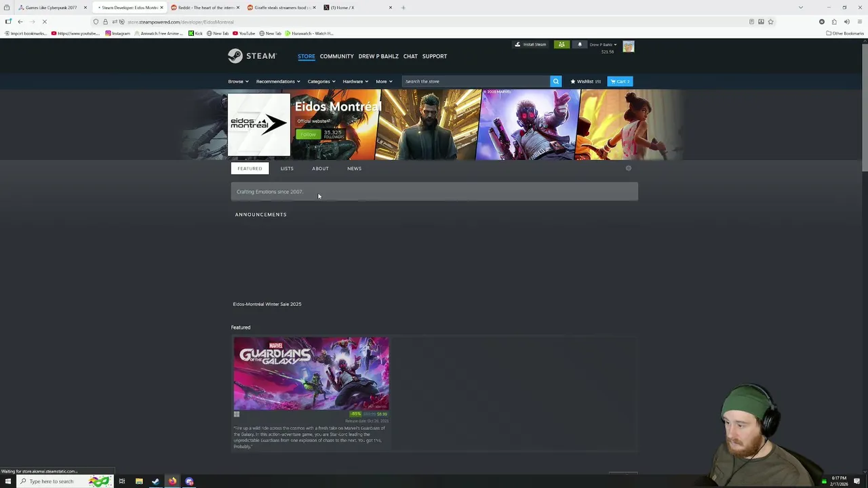Switch to the LISTS tab
The image size is (868, 488).
(287, 168)
